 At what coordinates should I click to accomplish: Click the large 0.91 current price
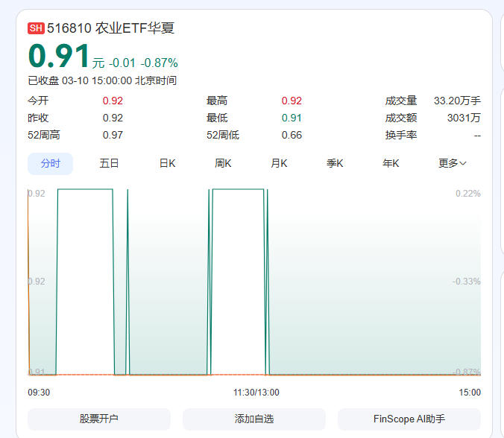coord(58,57)
